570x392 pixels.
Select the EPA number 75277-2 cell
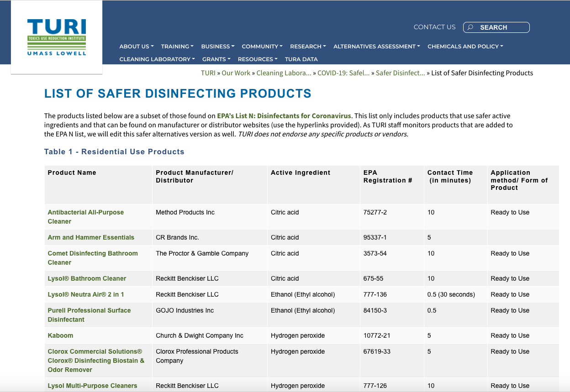pyautogui.click(x=392, y=217)
